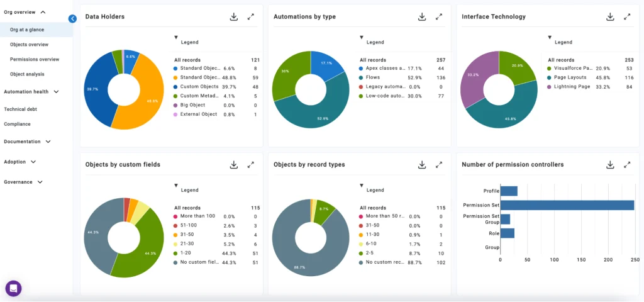This screenshot has height=302, width=644.
Task: Open Objects overview page
Action: pyautogui.click(x=29, y=45)
